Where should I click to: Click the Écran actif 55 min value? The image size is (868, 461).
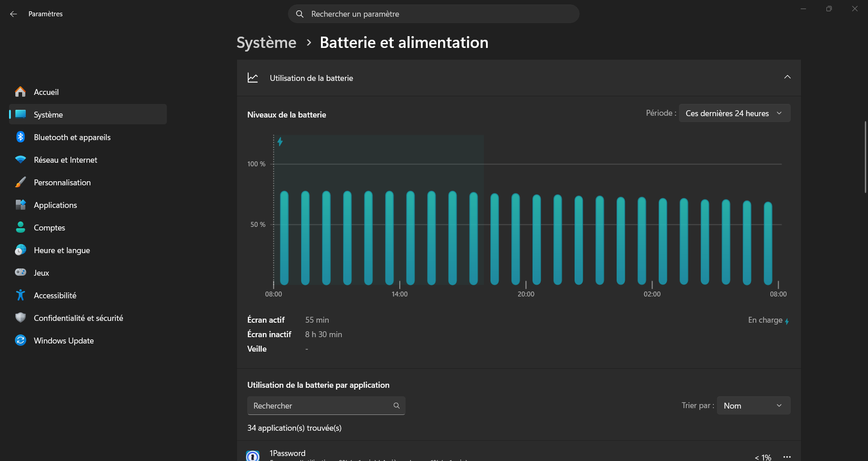click(x=317, y=320)
